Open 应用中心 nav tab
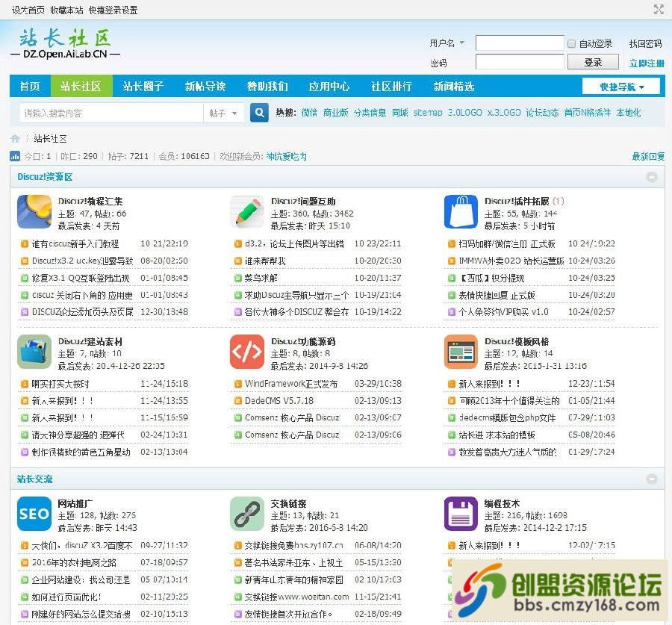Image resolution: width=672 pixels, height=625 pixels. 329,86
